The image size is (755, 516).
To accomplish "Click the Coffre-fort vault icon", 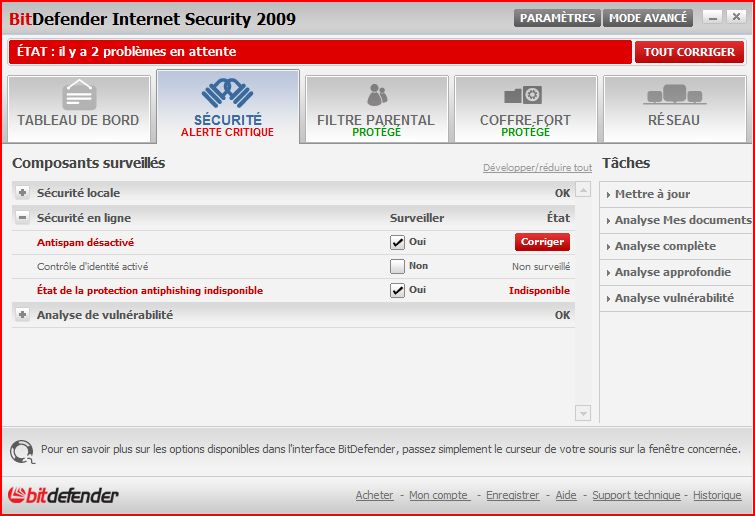I will 523,95.
